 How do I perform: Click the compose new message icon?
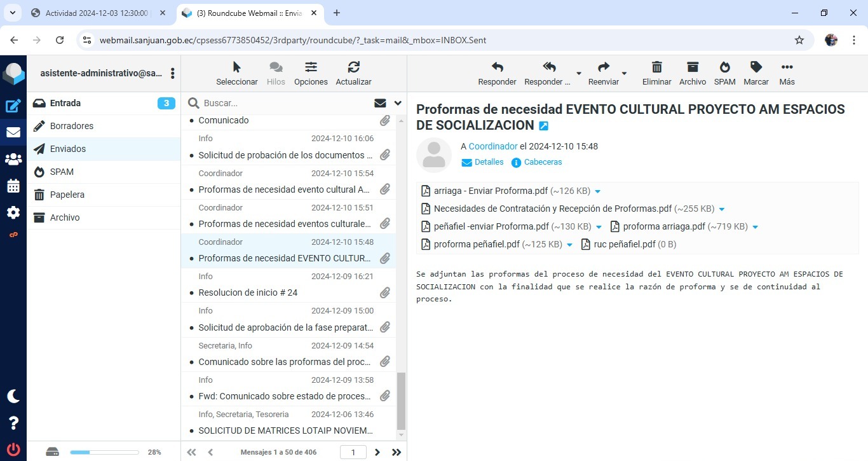click(13, 106)
